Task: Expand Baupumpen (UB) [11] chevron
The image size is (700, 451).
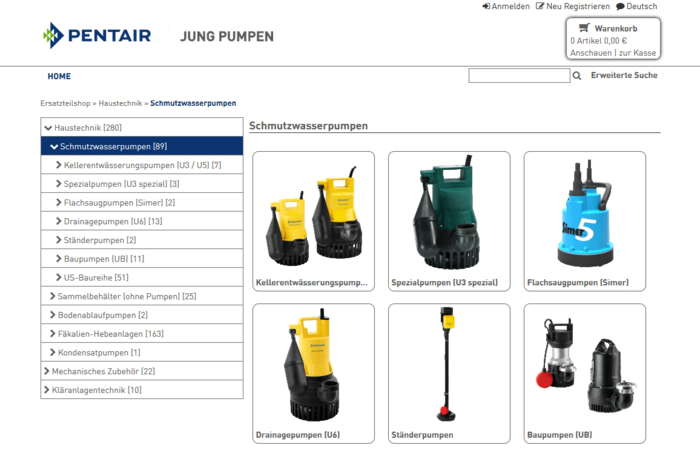Action: pyautogui.click(x=58, y=259)
